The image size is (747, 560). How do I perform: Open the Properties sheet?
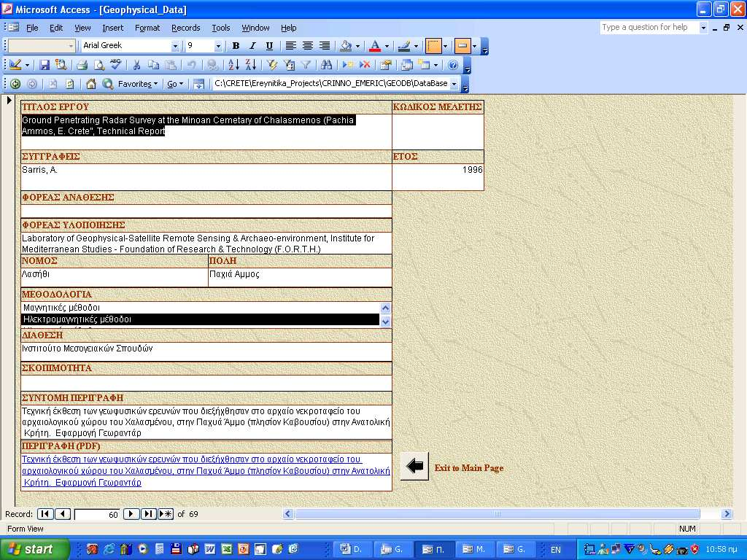click(x=386, y=65)
